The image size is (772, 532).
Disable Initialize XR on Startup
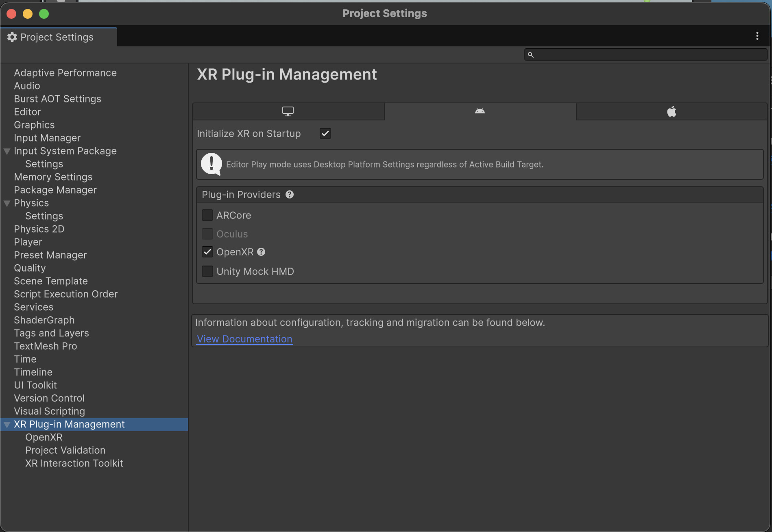(325, 133)
